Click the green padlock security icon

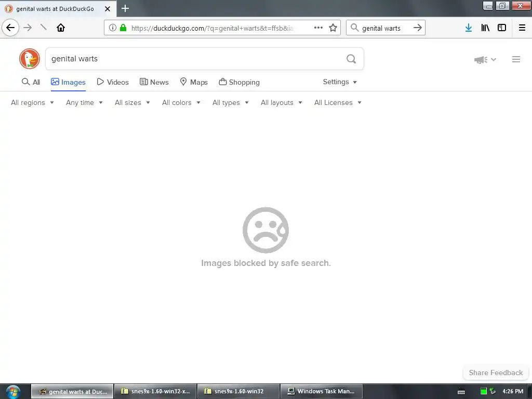coord(123,28)
